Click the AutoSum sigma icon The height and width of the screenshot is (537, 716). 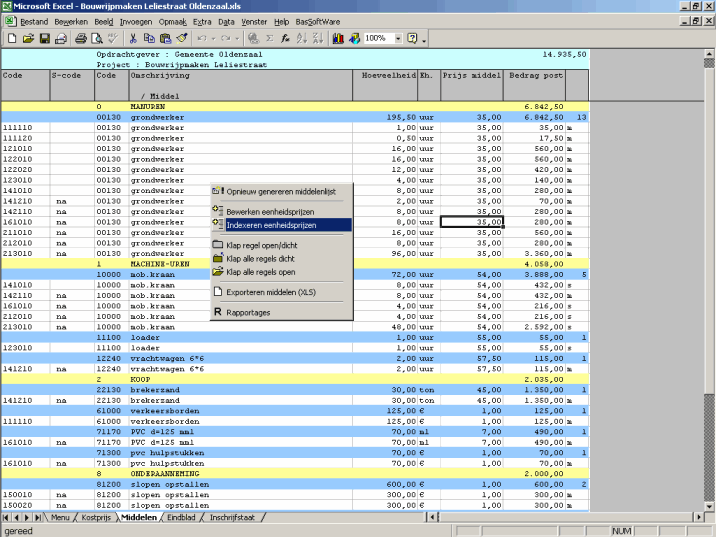[x=269, y=38]
